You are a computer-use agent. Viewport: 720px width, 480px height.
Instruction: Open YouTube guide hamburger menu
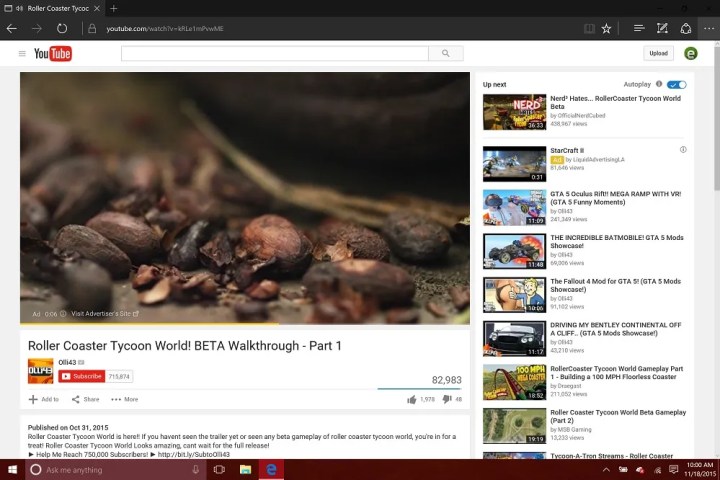click(x=22, y=54)
